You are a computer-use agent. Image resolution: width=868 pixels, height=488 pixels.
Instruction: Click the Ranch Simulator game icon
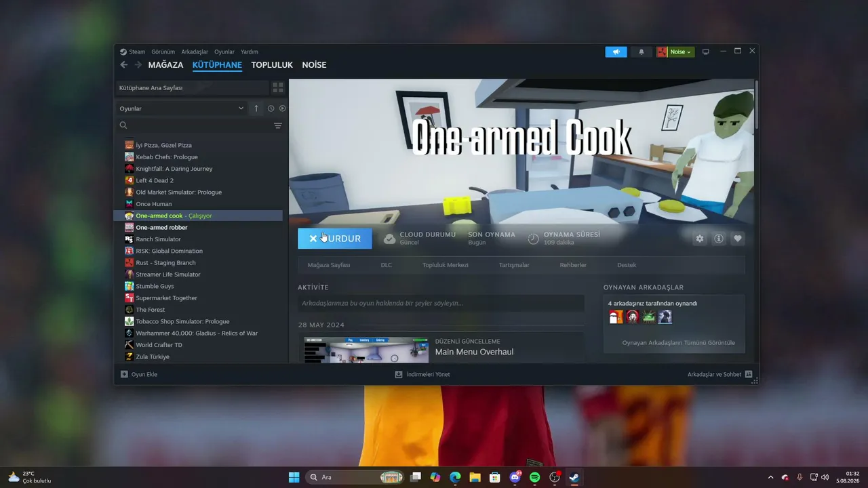tap(130, 239)
